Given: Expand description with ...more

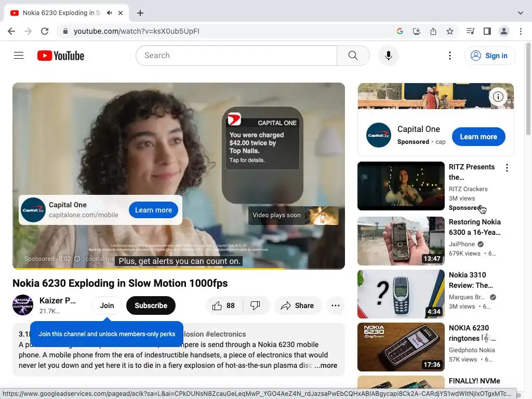Looking at the screenshot, I should [x=326, y=365].
